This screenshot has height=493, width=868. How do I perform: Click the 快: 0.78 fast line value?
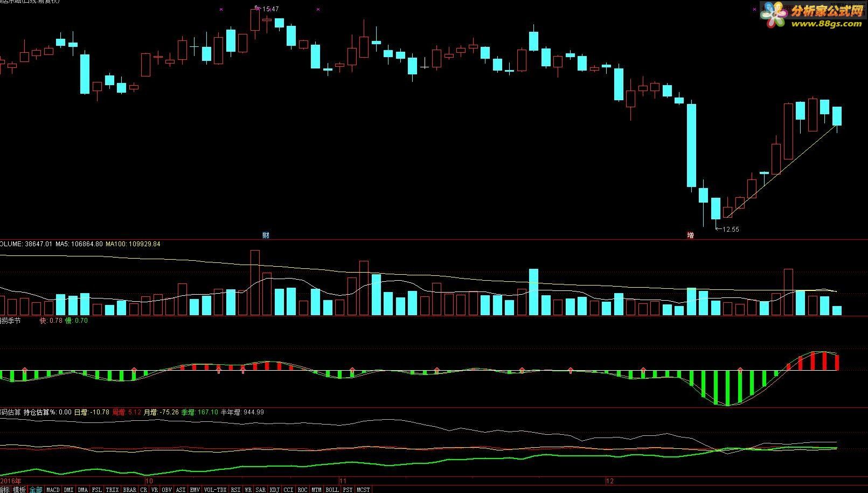point(51,321)
